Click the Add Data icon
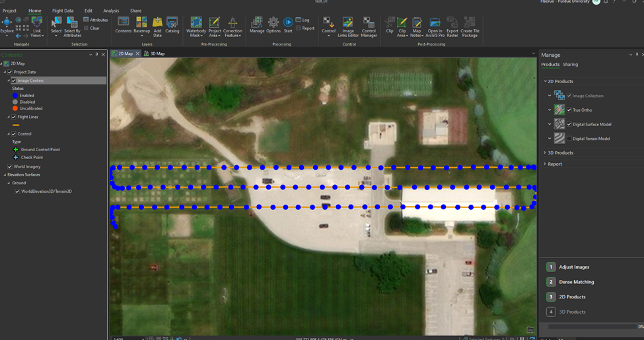 point(157,23)
